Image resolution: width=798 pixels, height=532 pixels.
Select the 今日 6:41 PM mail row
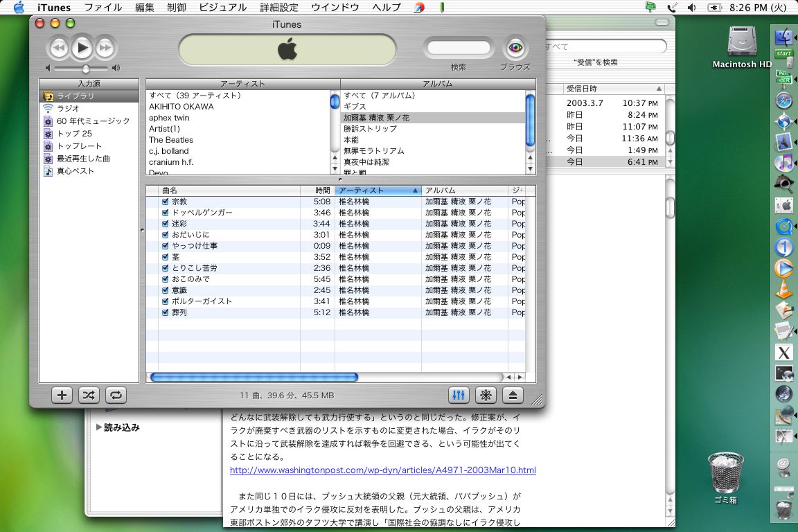605,162
